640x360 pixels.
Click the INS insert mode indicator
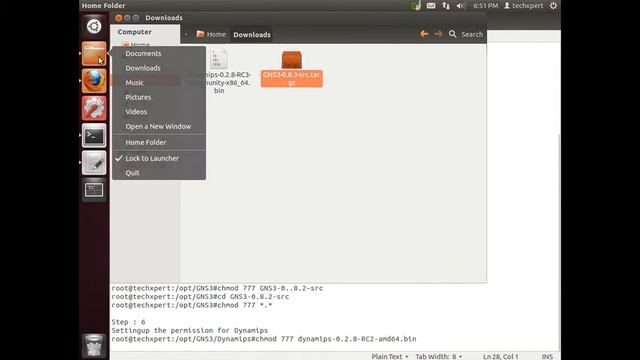(547, 356)
